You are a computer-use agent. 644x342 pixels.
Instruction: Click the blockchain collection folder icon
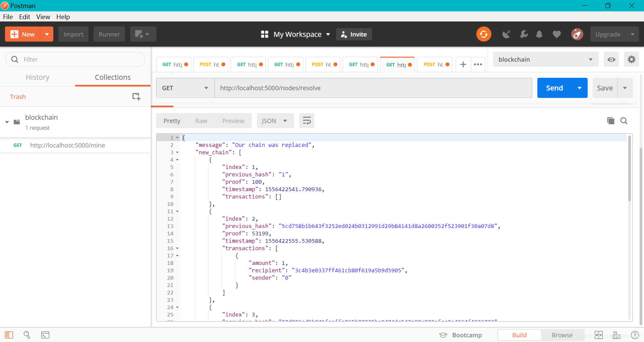17,122
